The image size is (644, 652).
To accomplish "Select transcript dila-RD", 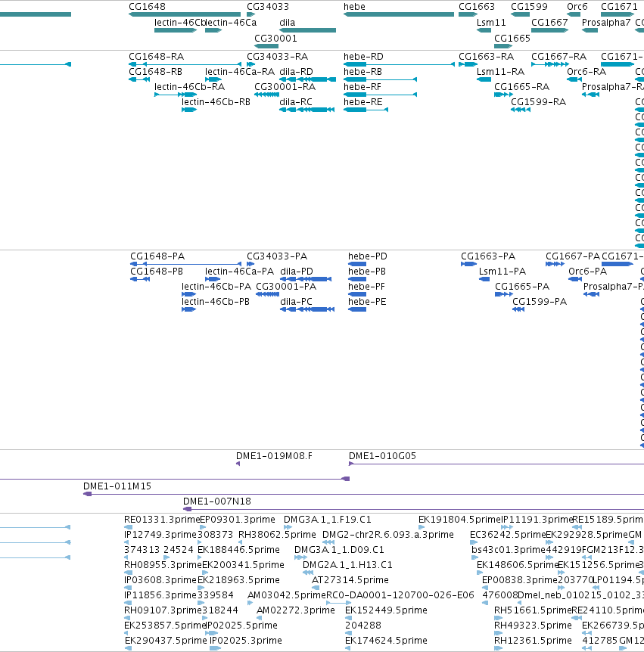I will coord(296,72).
